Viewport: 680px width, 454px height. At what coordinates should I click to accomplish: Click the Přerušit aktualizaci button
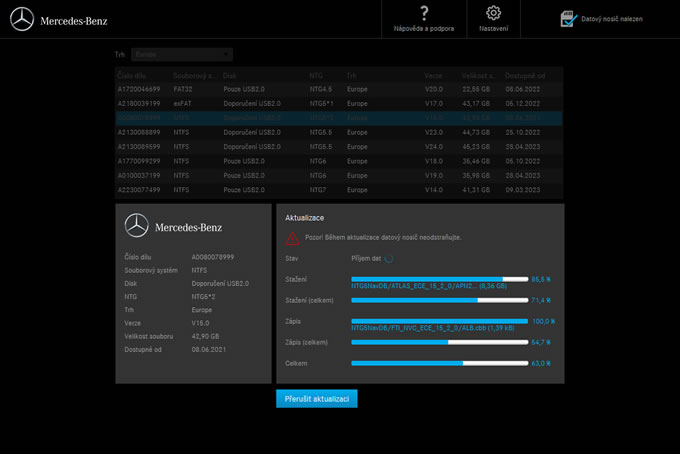click(x=317, y=399)
